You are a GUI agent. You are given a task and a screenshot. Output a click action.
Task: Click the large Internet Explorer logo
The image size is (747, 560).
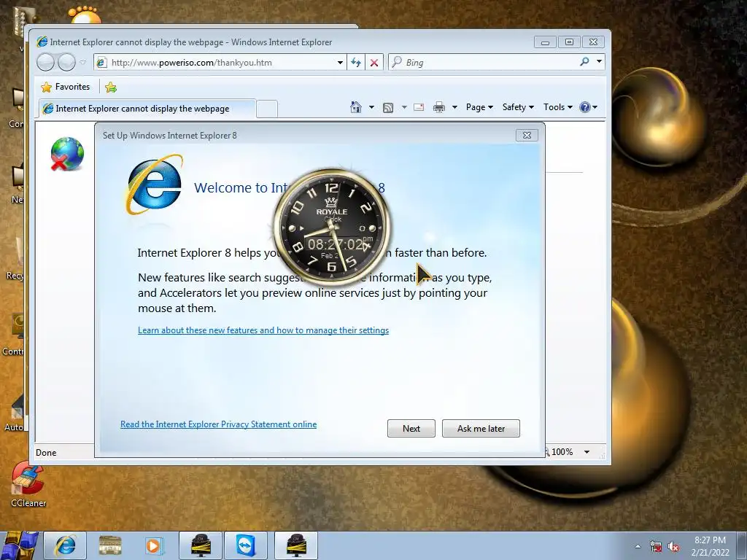point(155,184)
